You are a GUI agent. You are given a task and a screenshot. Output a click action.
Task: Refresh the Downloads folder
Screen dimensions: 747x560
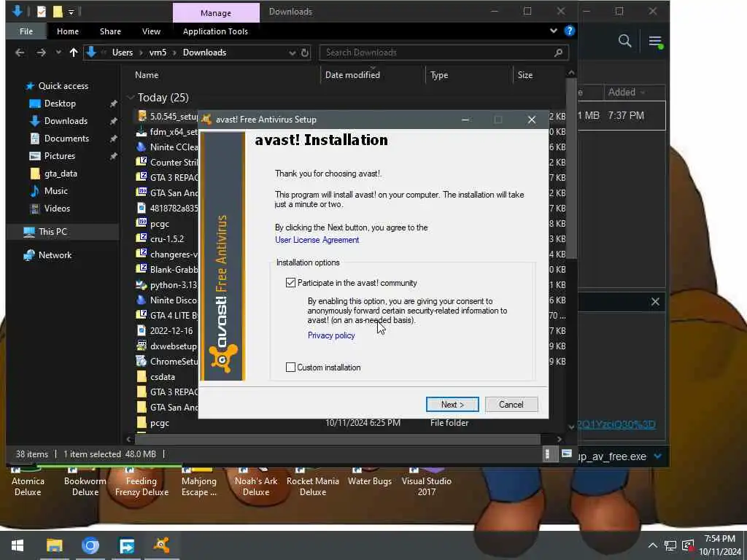(305, 52)
